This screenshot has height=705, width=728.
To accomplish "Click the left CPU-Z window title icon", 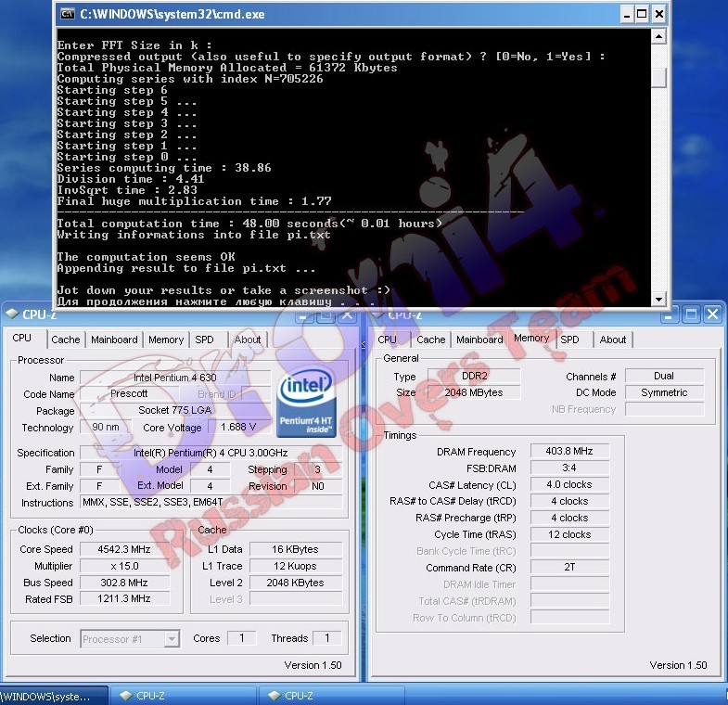I will point(13,314).
